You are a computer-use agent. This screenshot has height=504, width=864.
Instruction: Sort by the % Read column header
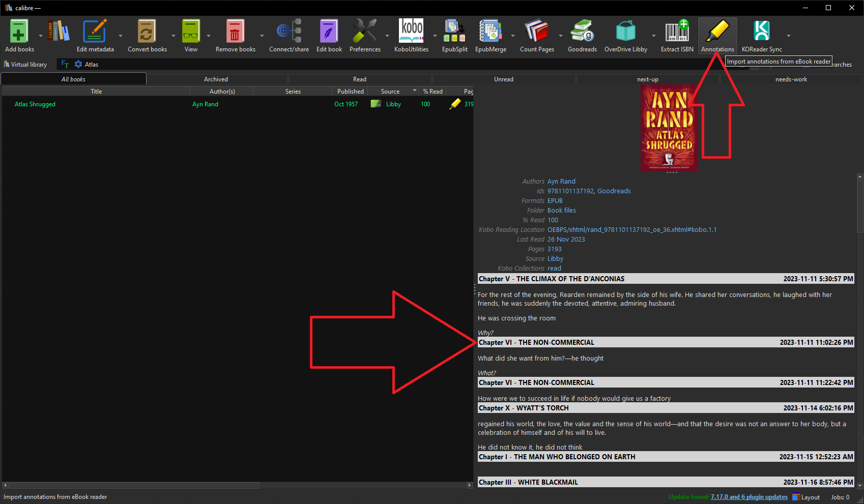pos(433,91)
